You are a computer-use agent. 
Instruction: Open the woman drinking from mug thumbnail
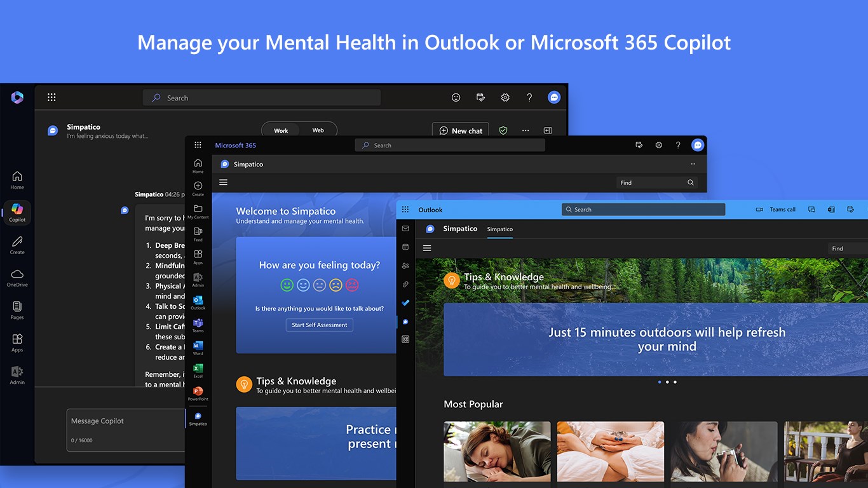724,451
